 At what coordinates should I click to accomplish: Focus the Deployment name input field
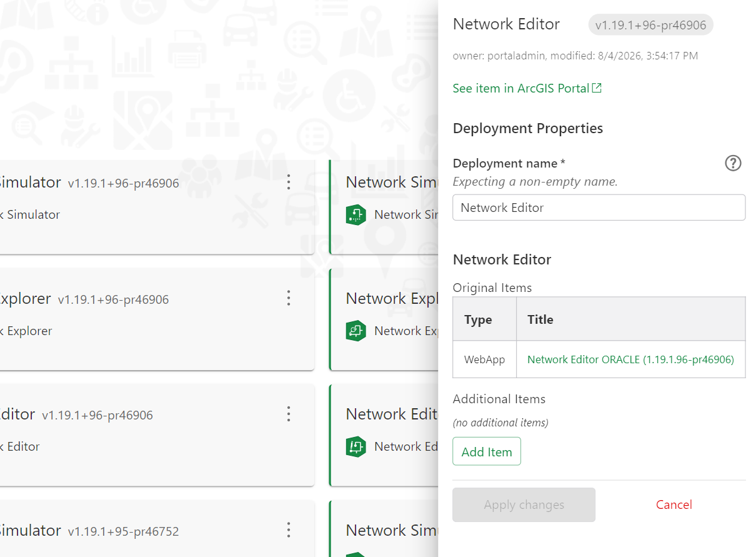[599, 208]
